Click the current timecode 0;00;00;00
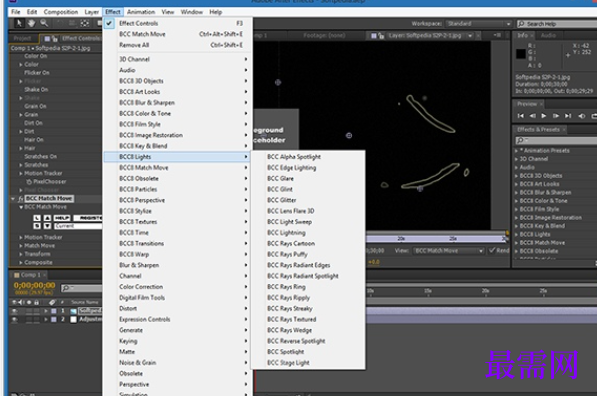597x396 pixels. (35, 285)
